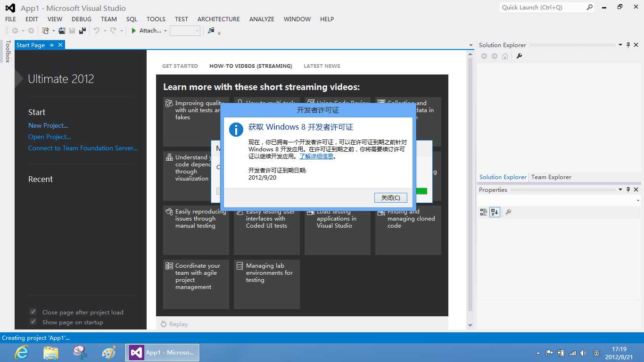Image resolution: width=644 pixels, height=362 pixels.
Task: Click the green progress bar segment
Action: [x=422, y=191]
